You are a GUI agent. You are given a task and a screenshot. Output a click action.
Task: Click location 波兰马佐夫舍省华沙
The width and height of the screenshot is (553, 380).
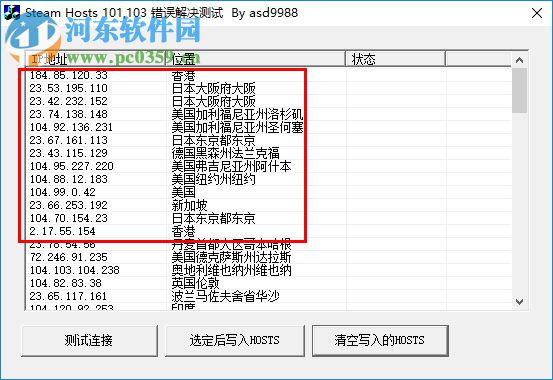(225, 296)
